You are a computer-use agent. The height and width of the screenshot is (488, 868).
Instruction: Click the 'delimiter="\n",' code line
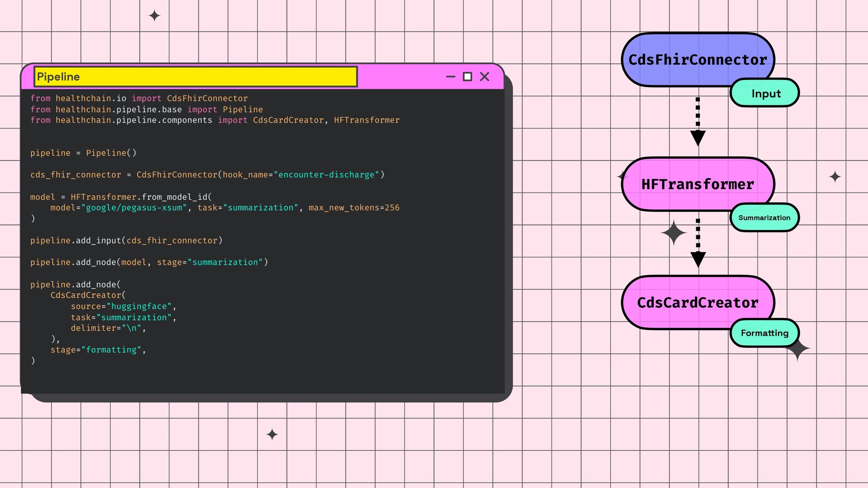point(108,328)
